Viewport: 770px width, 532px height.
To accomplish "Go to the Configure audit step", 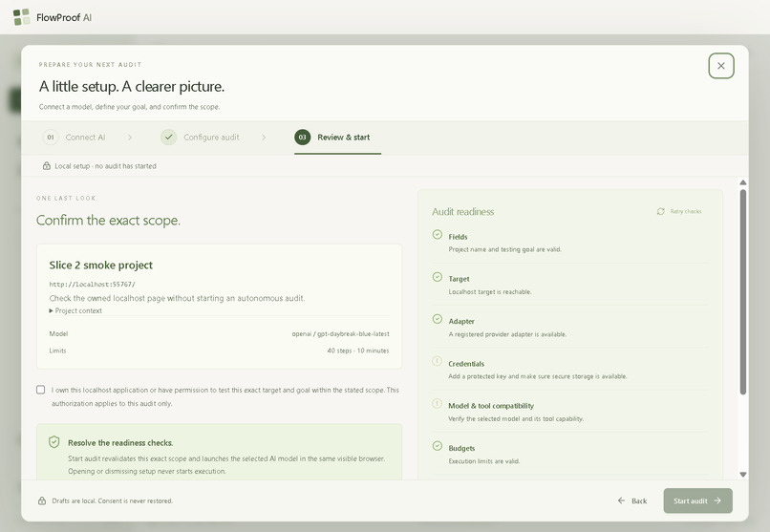I will (201, 137).
